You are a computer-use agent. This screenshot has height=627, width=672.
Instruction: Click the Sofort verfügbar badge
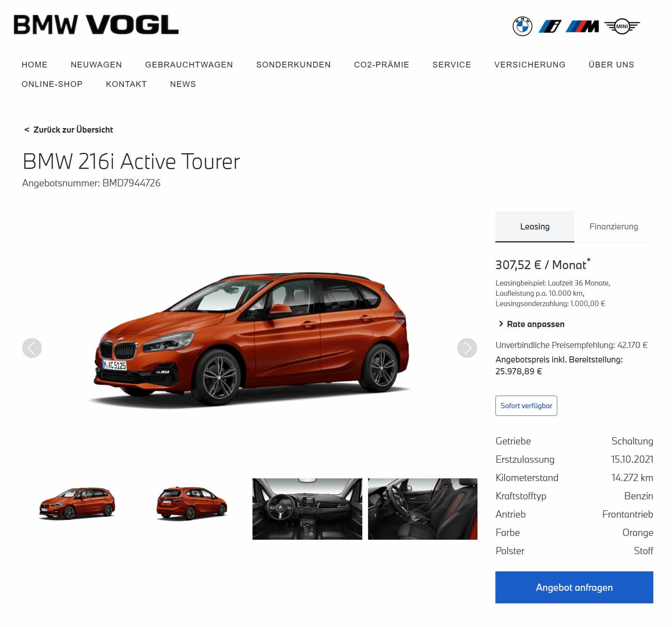(526, 406)
